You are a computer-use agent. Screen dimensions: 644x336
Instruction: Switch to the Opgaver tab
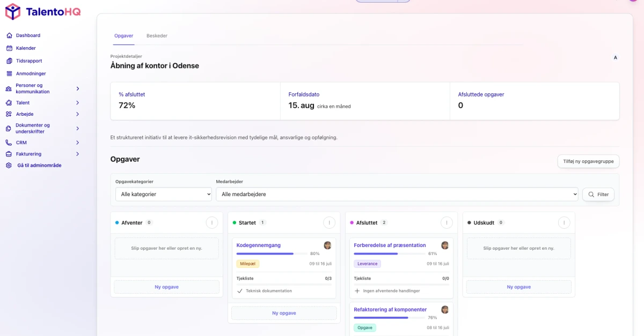(123, 36)
